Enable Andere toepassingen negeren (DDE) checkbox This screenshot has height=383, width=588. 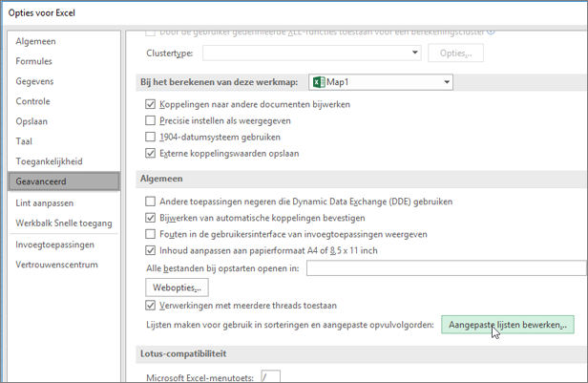tap(151, 202)
